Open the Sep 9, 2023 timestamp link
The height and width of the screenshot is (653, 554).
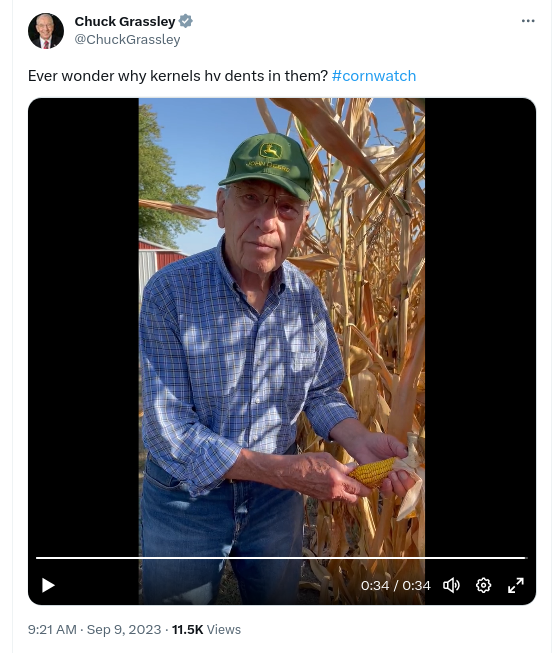click(x=124, y=629)
